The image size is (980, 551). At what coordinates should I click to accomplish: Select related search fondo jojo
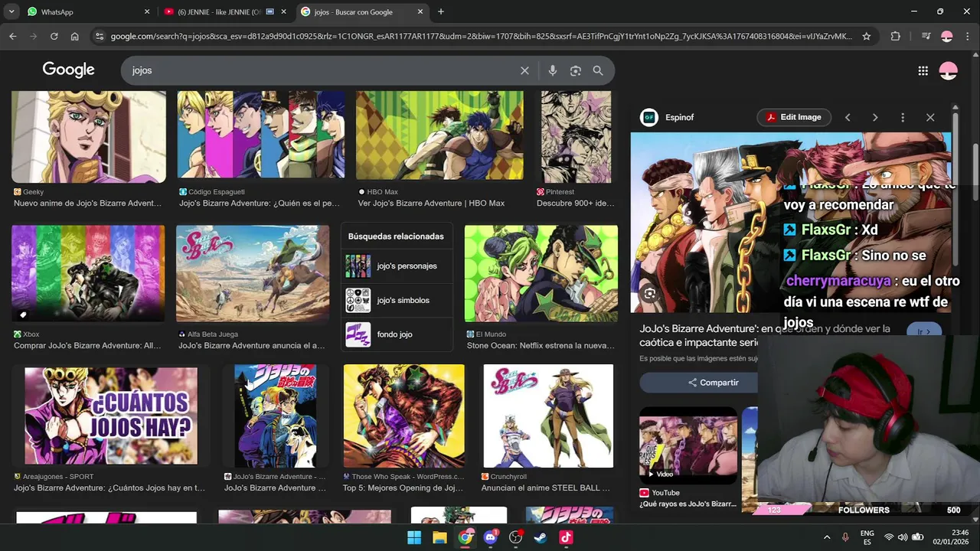[397, 334]
